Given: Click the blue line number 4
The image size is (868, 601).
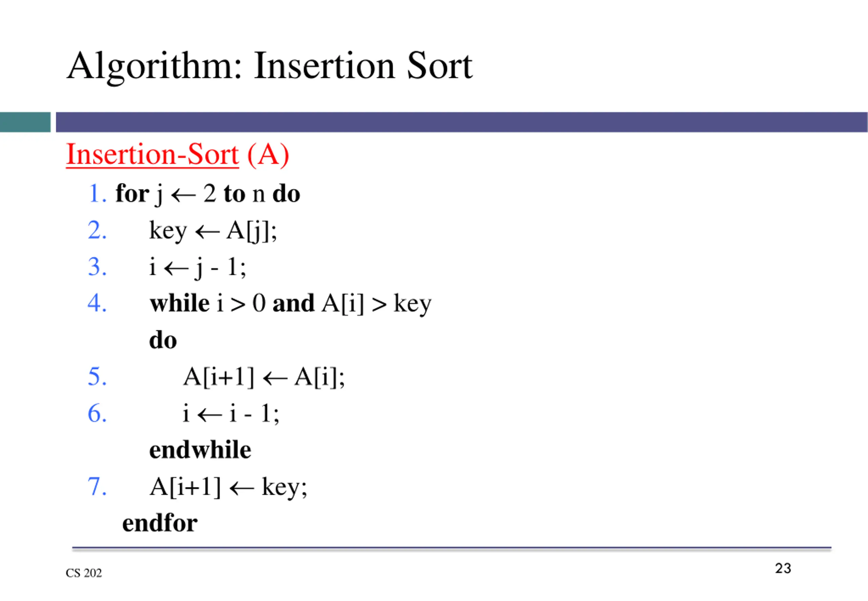Looking at the screenshot, I should (97, 303).
